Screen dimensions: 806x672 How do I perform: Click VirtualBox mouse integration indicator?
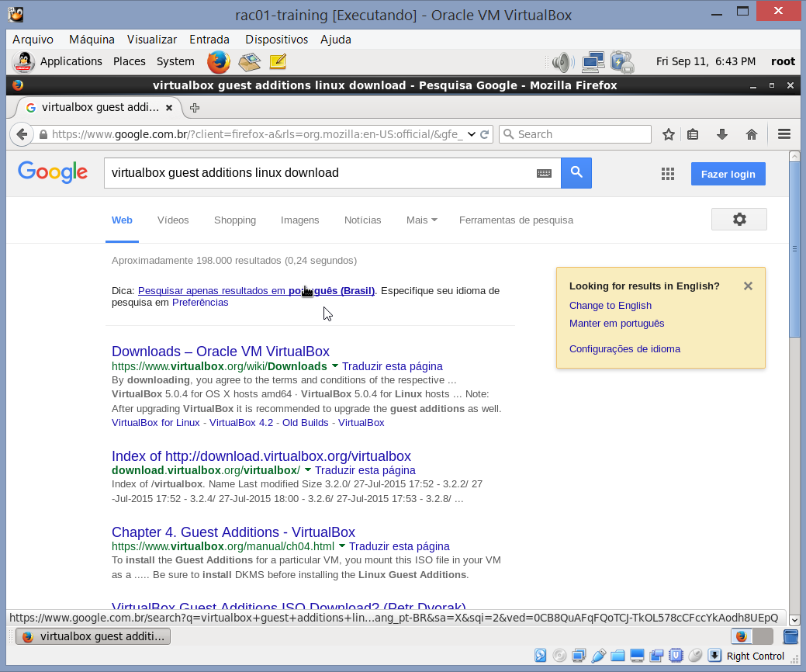click(x=695, y=656)
